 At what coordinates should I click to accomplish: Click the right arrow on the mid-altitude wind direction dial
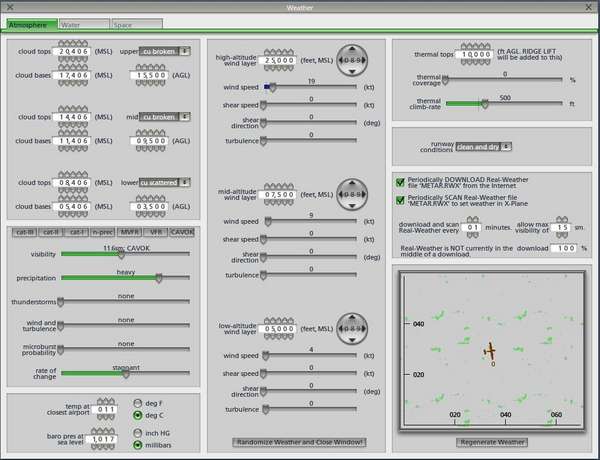coord(364,195)
